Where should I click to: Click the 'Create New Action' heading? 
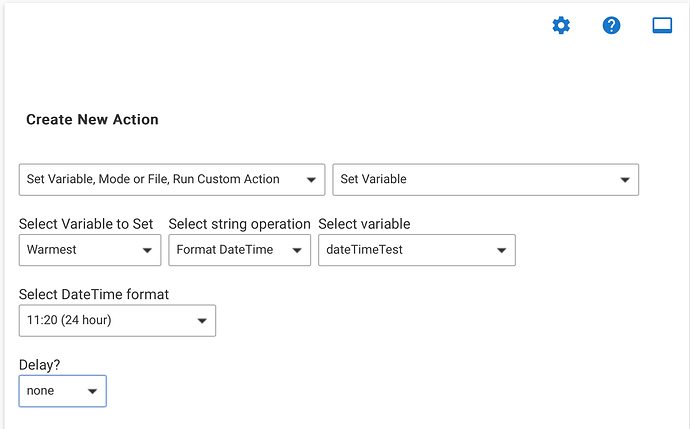(x=92, y=120)
